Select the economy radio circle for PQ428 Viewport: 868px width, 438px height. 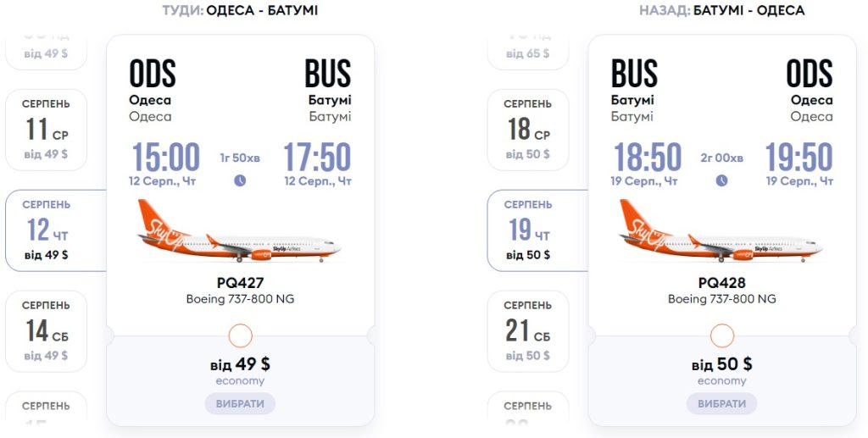pos(722,335)
